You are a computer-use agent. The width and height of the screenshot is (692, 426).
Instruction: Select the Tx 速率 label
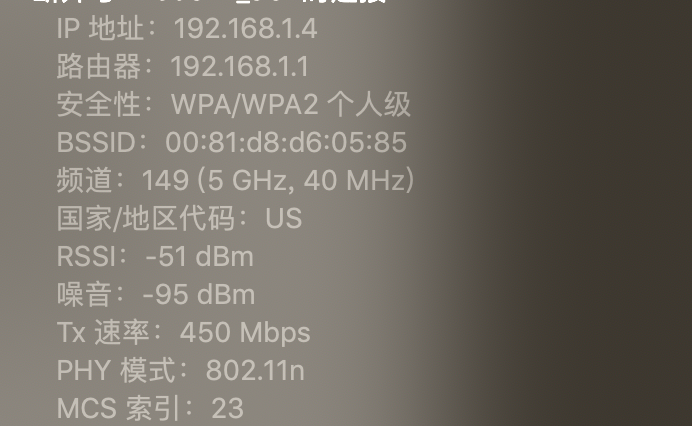pos(103,332)
